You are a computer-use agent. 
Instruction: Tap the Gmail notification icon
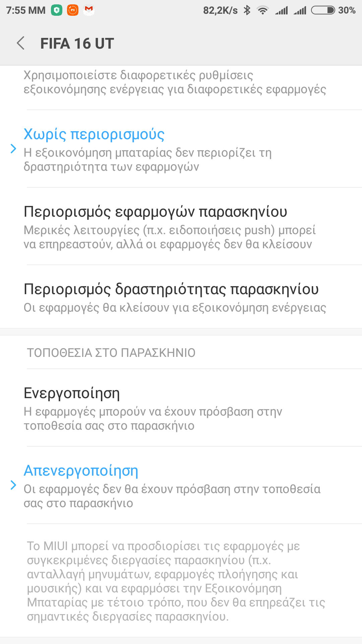point(89,10)
